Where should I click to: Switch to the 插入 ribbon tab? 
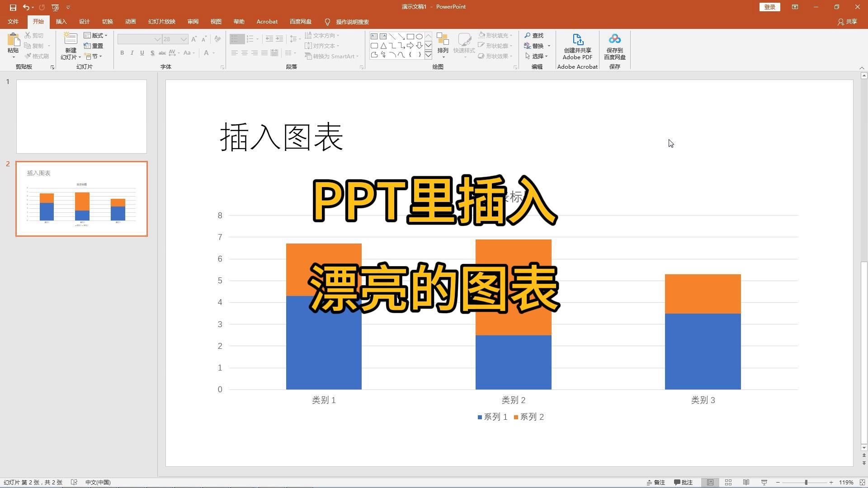(x=61, y=21)
